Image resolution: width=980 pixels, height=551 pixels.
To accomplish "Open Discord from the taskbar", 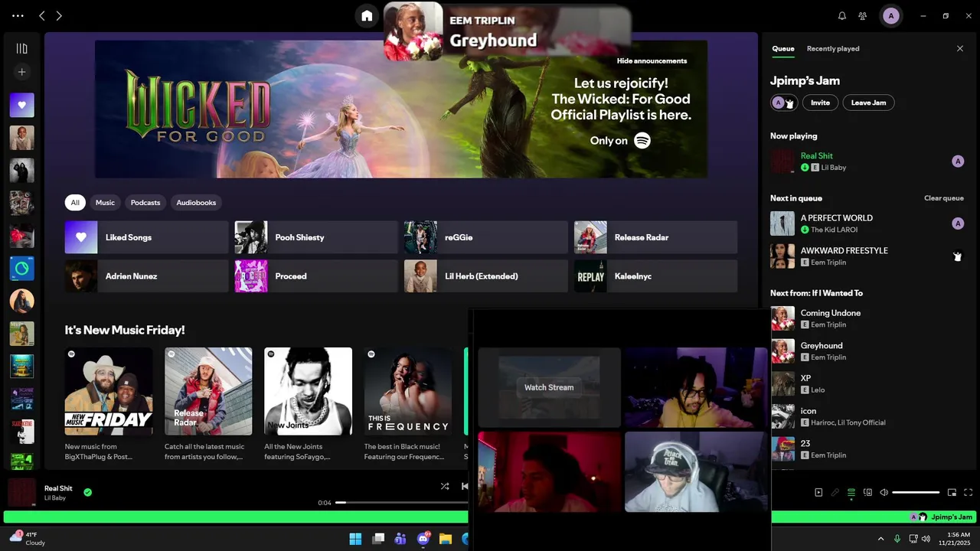I will point(423,539).
